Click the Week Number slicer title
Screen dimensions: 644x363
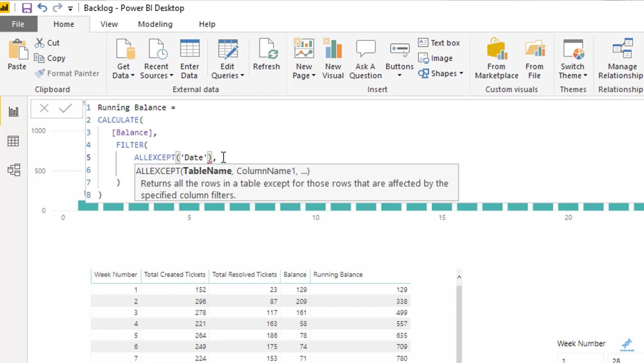point(581,343)
